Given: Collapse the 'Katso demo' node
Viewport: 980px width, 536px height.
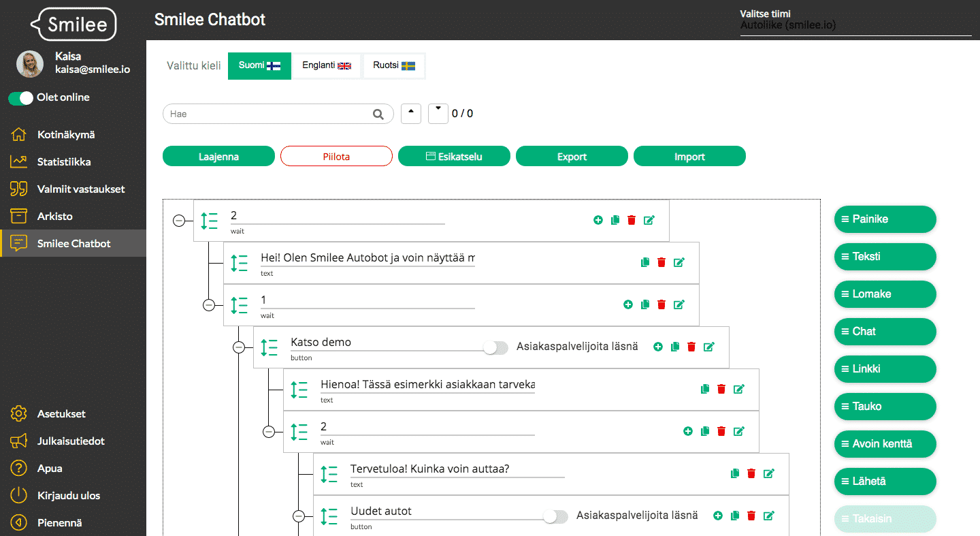Looking at the screenshot, I should pos(239,347).
